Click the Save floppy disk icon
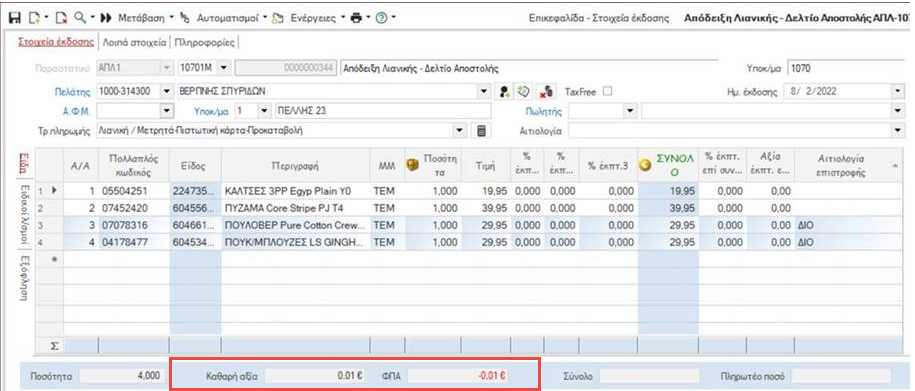 (x=15, y=18)
